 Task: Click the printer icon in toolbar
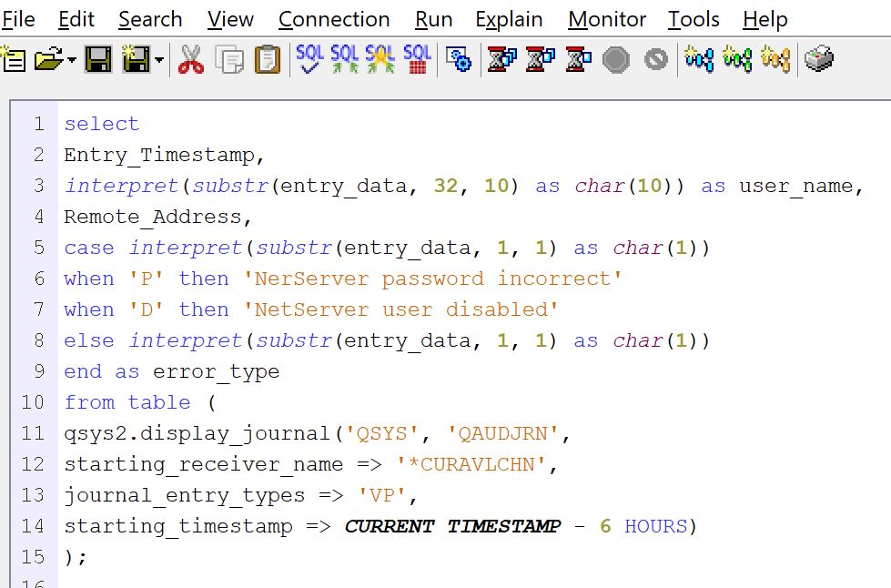[x=819, y=60]
